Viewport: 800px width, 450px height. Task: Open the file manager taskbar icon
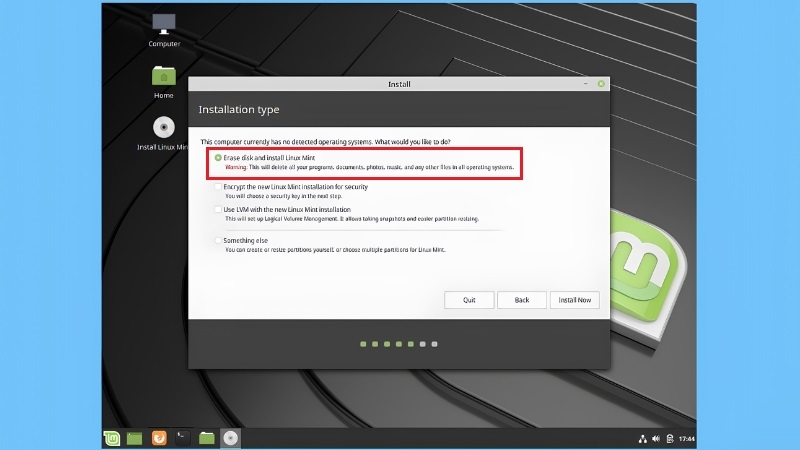pyautogui.click(x=207, y=438)
